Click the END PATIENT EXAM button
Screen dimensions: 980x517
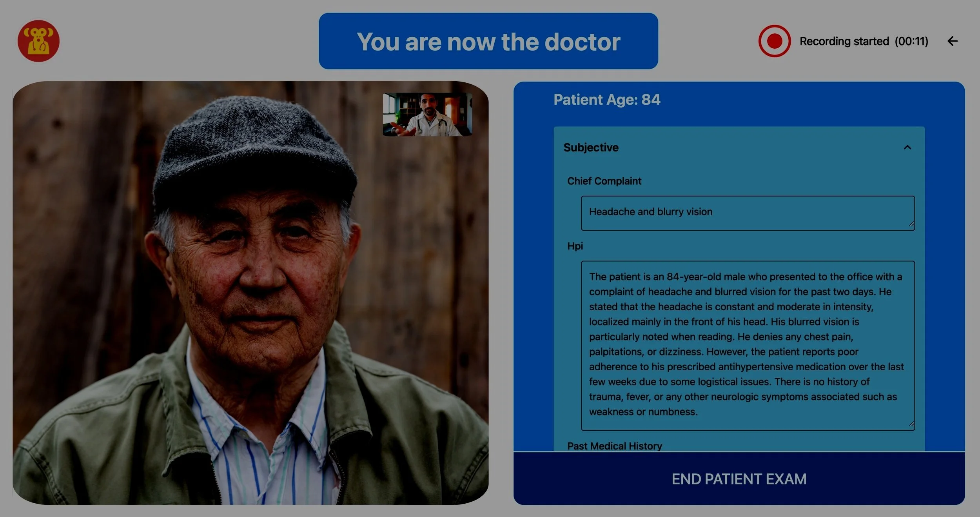(739, 479)
